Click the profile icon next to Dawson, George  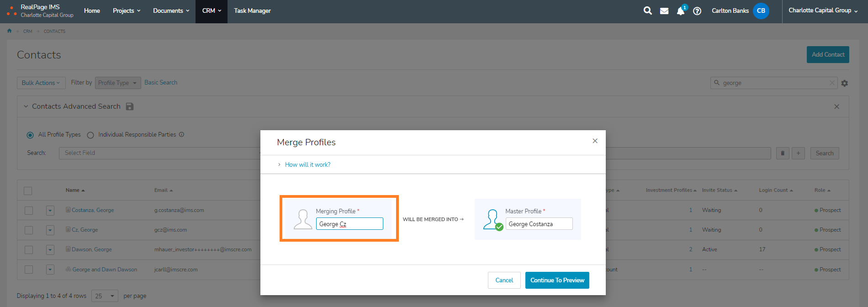[68, 249]
